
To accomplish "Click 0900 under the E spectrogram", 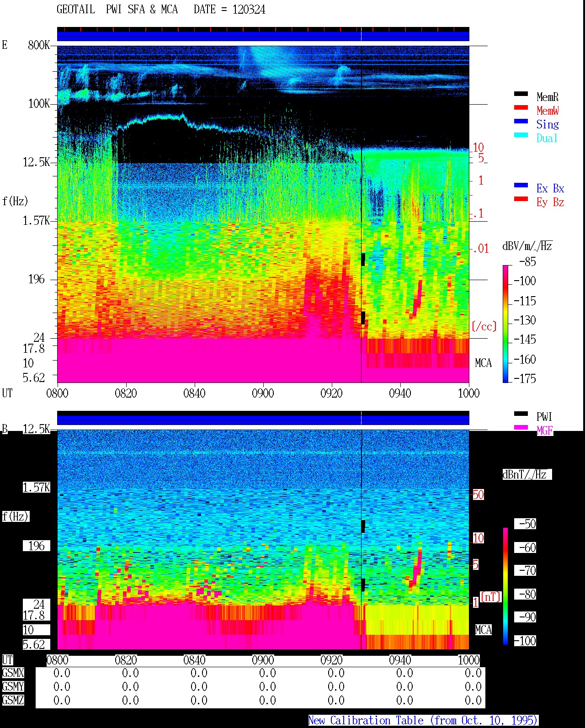I will pyautogui.click(x=263, y=393).
